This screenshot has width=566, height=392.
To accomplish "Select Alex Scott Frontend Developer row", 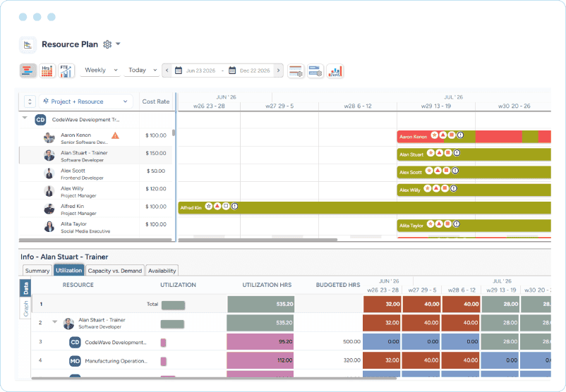I will click(x=97, y=173).
